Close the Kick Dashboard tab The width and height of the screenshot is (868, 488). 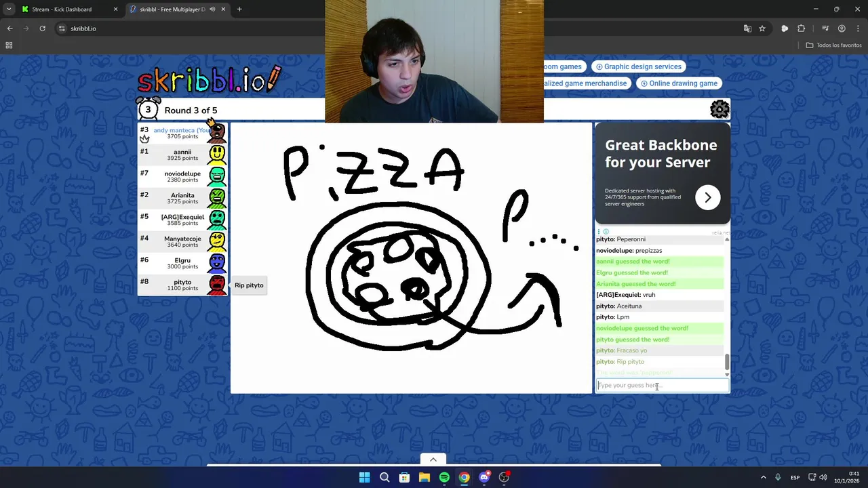[x=115, y=9]
